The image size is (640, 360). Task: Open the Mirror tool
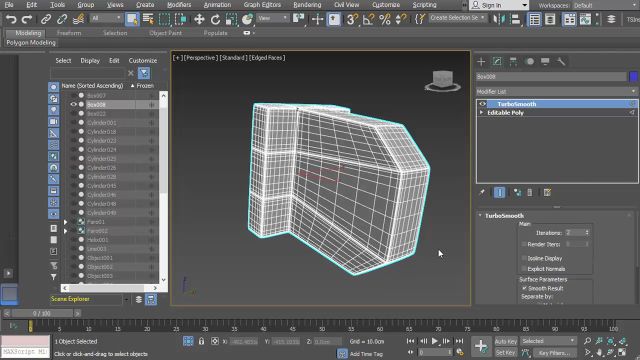coord(499,19)
